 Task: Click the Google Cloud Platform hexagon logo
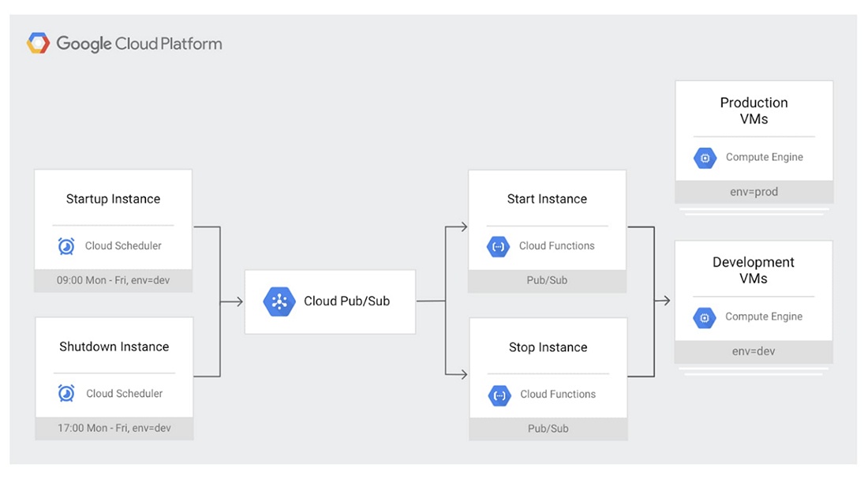pos(38,43)
